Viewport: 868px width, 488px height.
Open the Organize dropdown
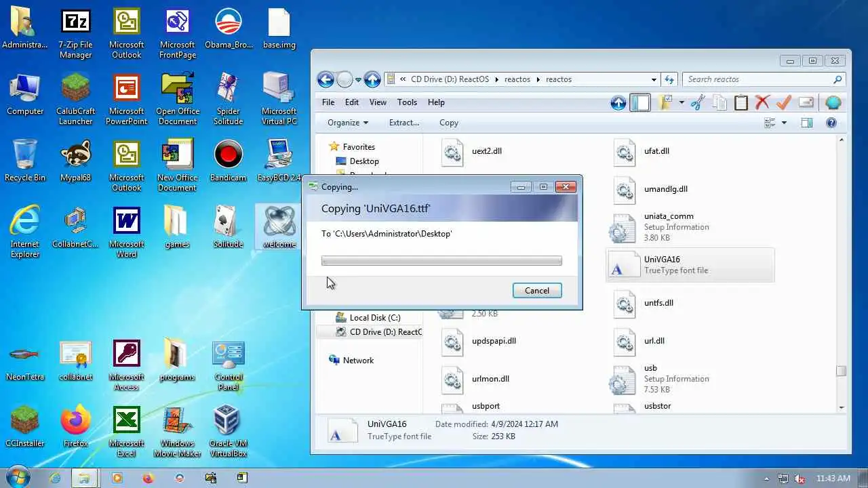(x=348, y=123)
